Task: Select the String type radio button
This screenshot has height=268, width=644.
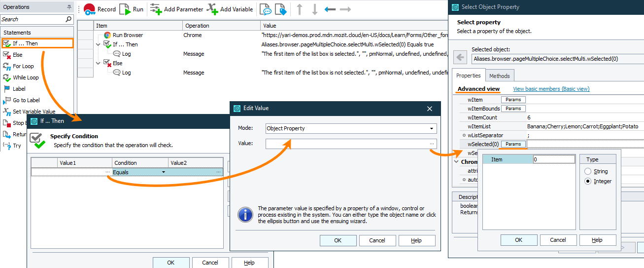Action: (587, 171)
